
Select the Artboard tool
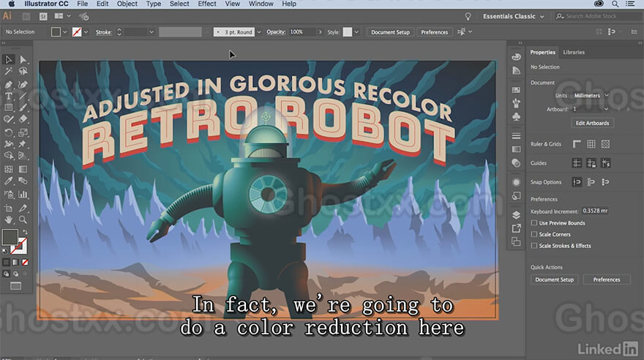tap(8, 208)
